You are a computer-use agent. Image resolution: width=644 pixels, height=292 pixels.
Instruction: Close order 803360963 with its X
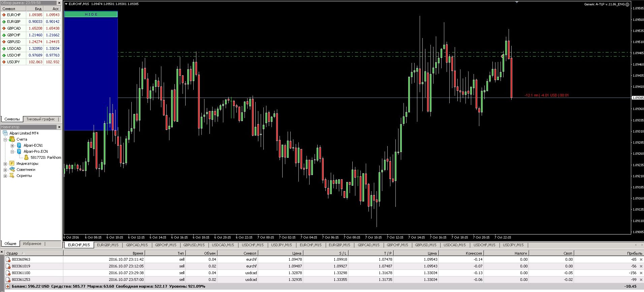641,259
